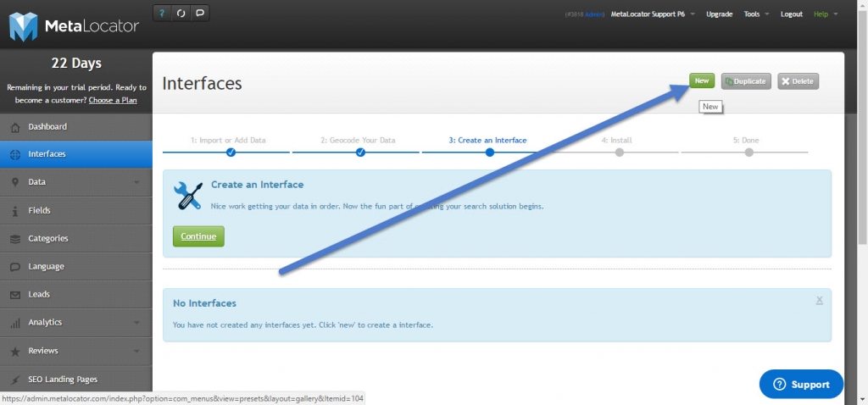The height and width of the screenshot is (405, 868).
Task: Click the Leads envelope icon
Action: click(15, 295)
